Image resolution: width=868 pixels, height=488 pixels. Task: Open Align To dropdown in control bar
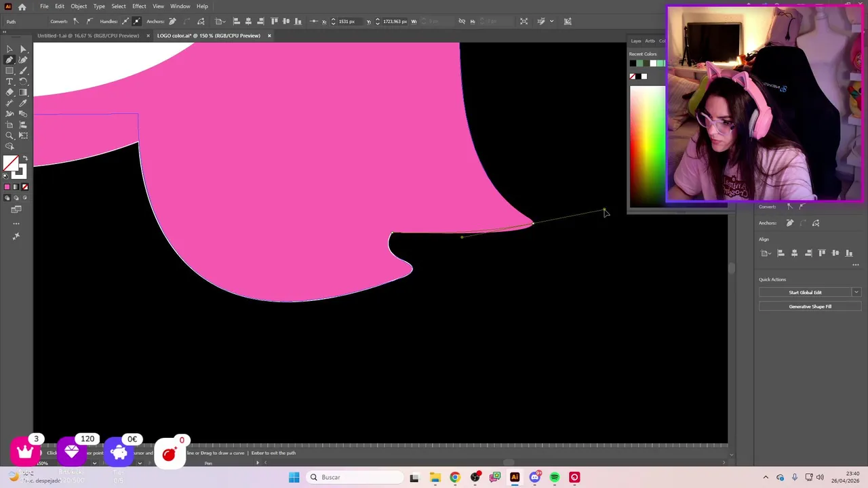coord(220,21)
